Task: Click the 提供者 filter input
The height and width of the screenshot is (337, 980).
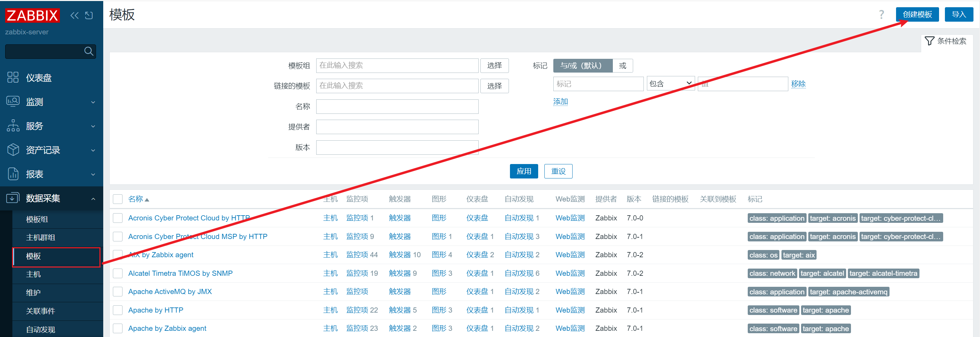Action: [x=397, y=127]
